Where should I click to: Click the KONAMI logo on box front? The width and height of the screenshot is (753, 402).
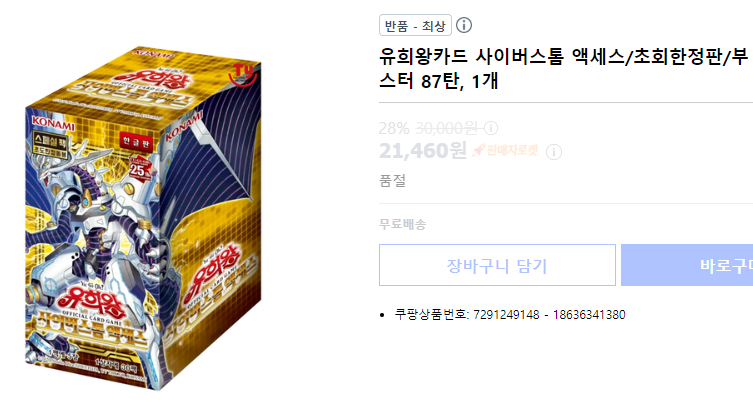(53, 124)
